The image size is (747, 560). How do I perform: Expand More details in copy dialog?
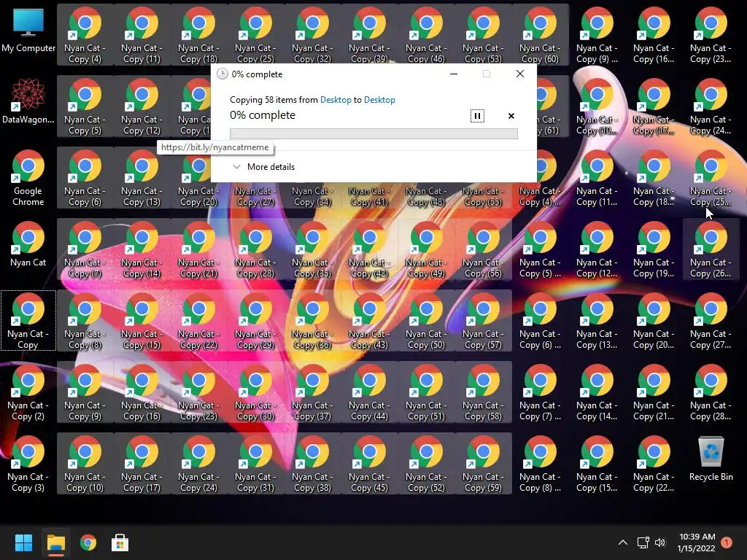coord(263,167)
